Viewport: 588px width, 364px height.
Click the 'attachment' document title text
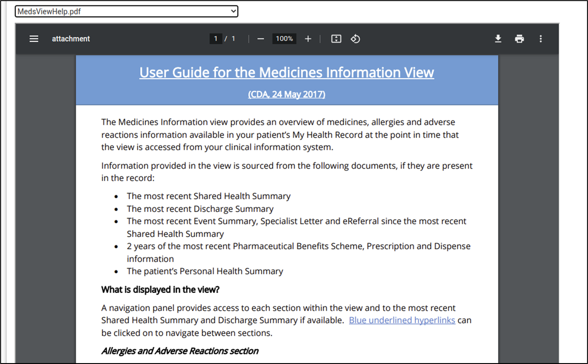point(71,39)
